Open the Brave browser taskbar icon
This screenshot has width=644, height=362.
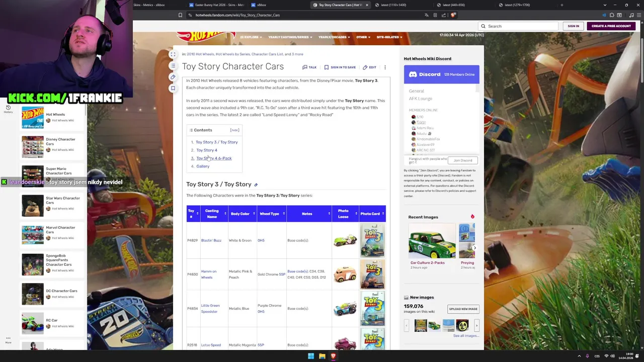333,356
